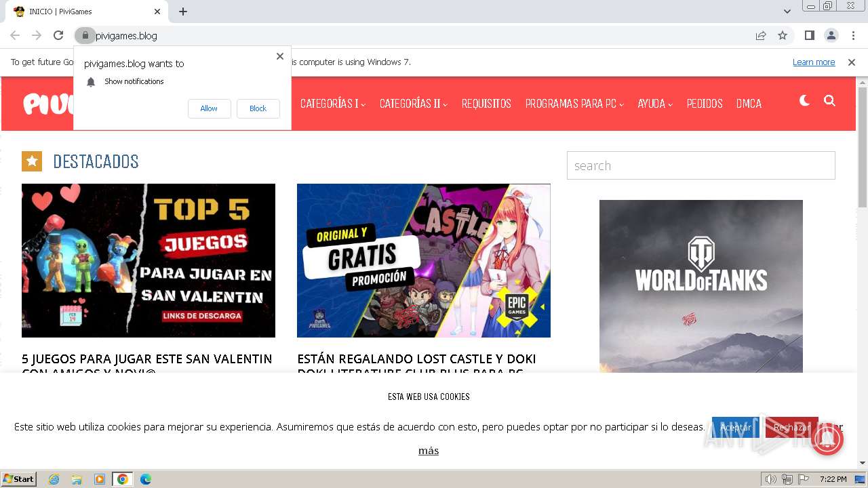This screenshot has width=868, height=488.
Task: Launch Internet Explorer from taskbar
Action: coord(54,479)
